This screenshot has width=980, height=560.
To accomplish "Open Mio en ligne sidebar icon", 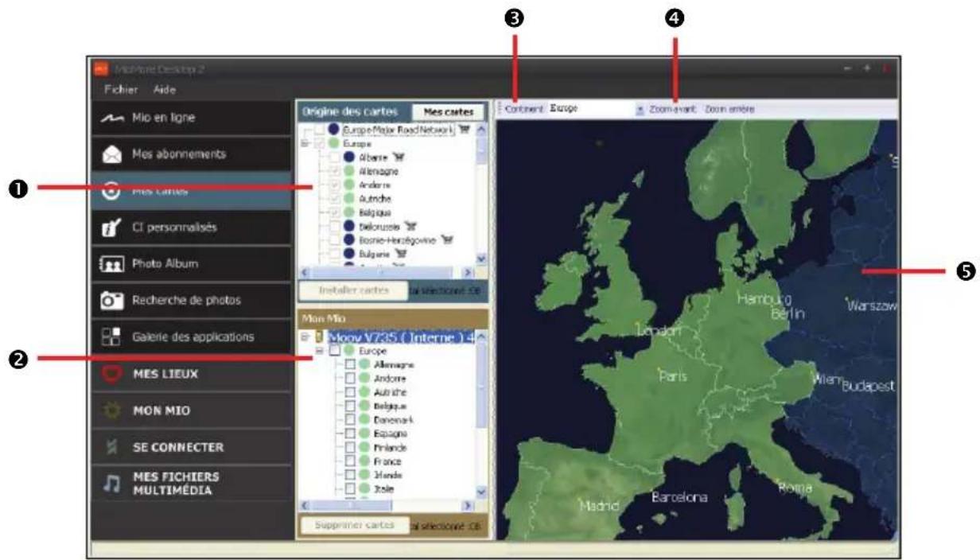I will 112,118.
